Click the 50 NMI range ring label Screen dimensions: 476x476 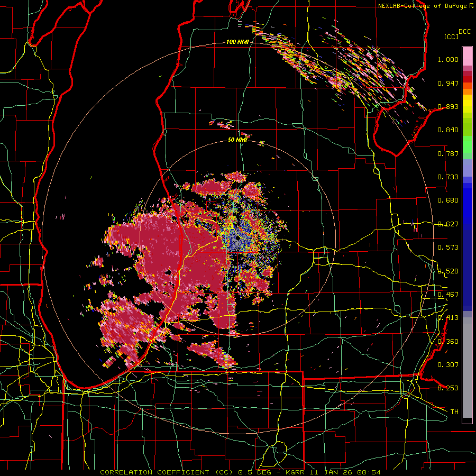(x=237, y=140)
